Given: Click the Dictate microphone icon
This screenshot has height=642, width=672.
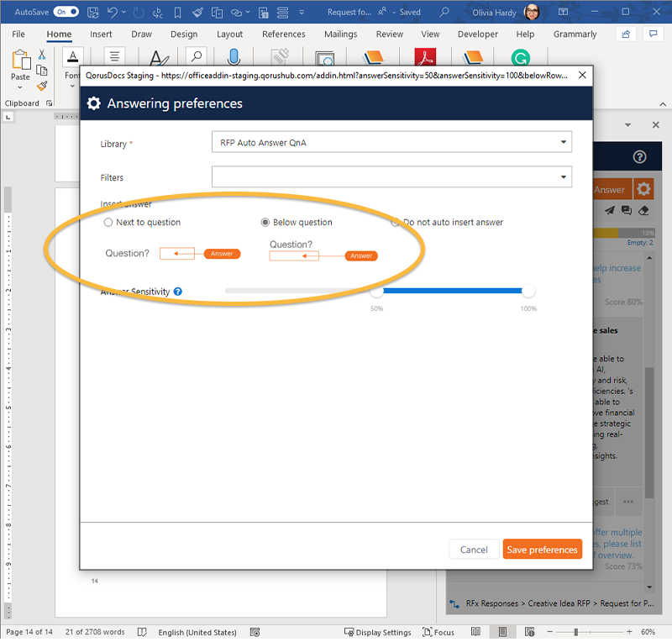Looking at the screenshot, I should click(x=233, y=58).
